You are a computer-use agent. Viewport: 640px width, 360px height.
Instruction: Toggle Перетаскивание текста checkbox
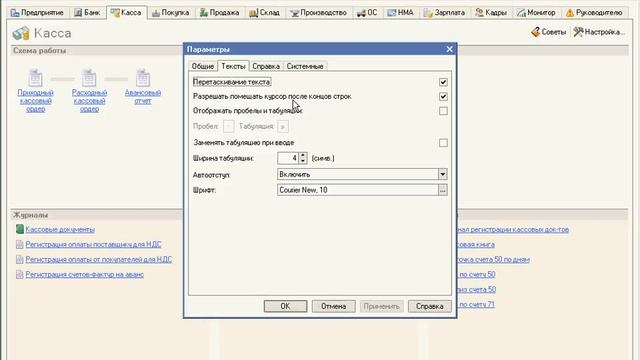tap(443, 82)
